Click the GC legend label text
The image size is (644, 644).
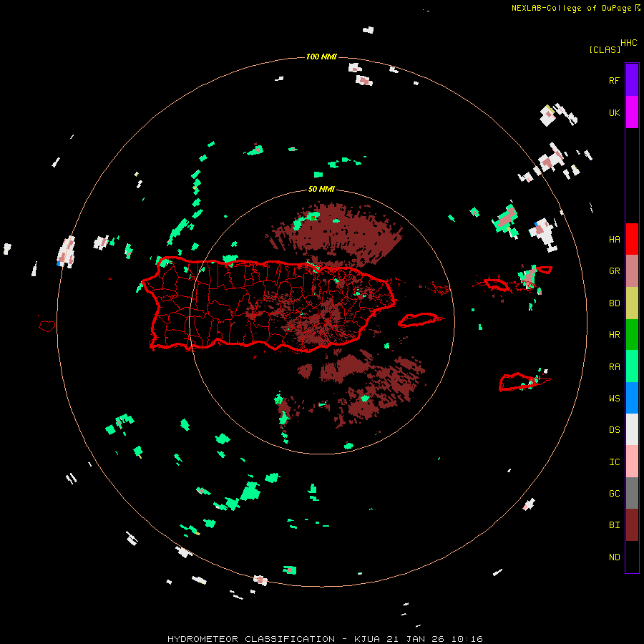(x=615, y=494)
